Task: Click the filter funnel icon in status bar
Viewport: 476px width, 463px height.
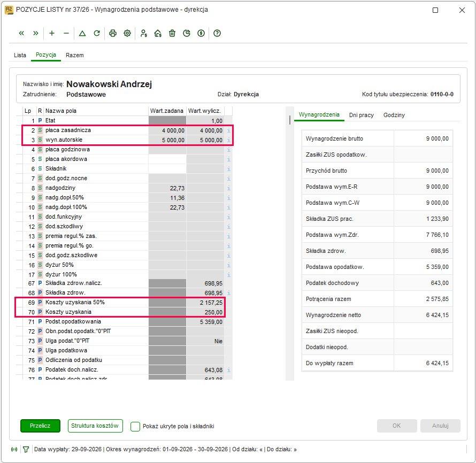Action: click(x=26, y=449)
